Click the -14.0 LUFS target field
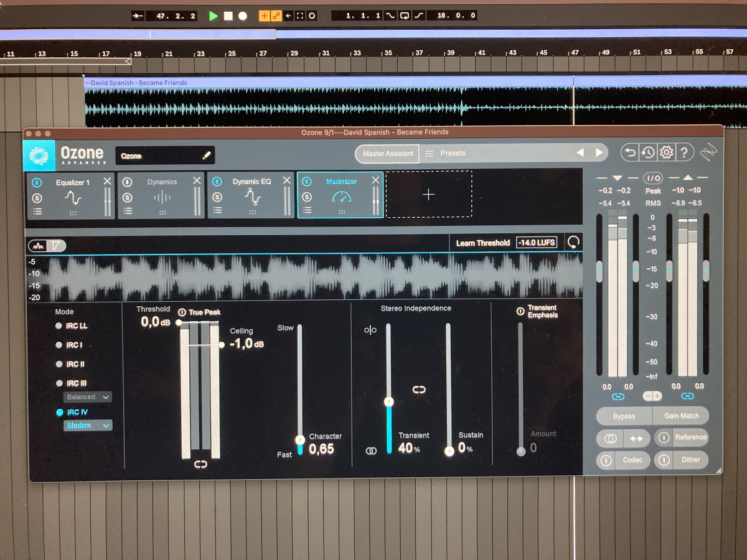The width and height of the screenshot is (747, 560). 537,243
